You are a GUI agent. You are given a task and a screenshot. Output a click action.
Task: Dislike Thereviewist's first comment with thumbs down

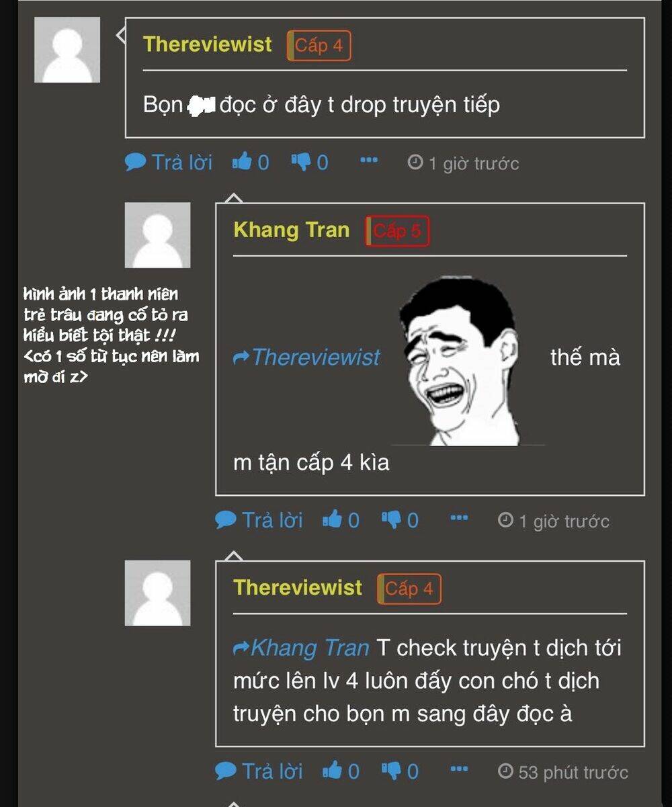[310, 162]
